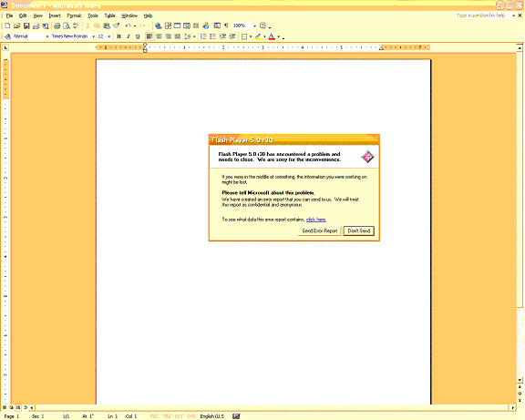
Task: Open the File menu
Action: 9,15
